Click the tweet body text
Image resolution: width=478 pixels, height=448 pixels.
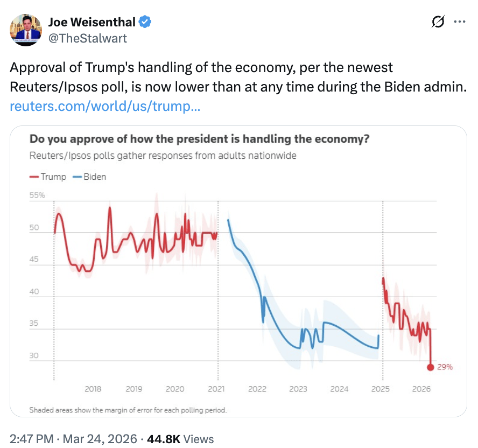237,77
